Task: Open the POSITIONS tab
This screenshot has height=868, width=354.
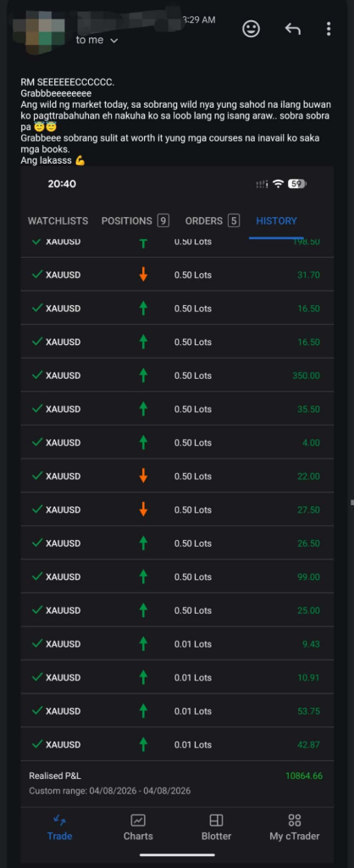Action: (x=135, y=221)
